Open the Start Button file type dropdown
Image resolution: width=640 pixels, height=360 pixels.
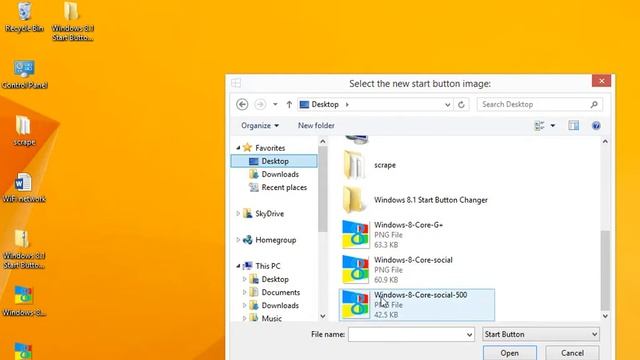coord(540,334)
